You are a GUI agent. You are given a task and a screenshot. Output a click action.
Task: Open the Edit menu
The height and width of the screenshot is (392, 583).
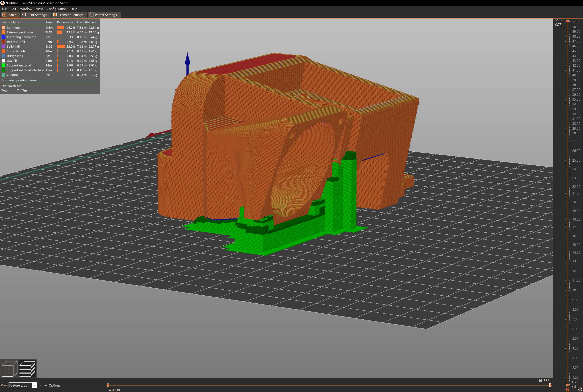(13, 9)
